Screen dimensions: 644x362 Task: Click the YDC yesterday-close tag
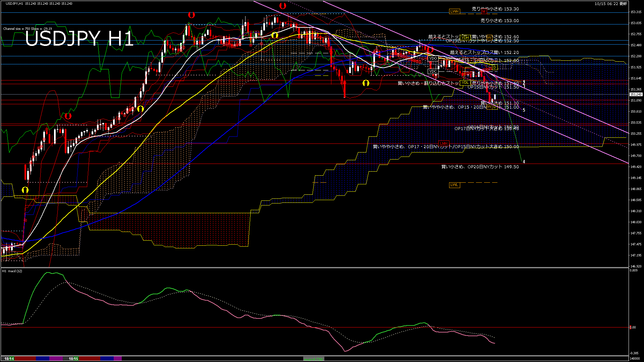tap(433, 71)
